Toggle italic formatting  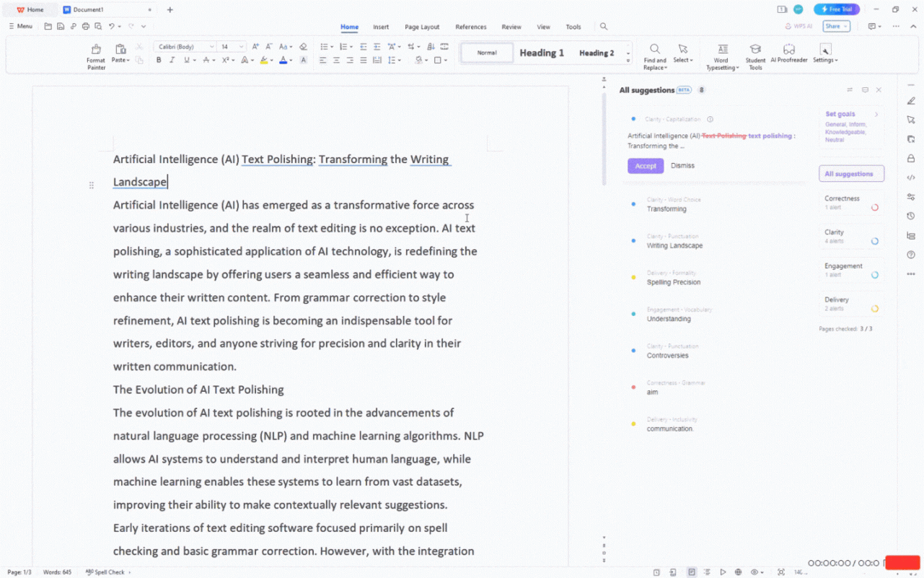pos(172,60)
